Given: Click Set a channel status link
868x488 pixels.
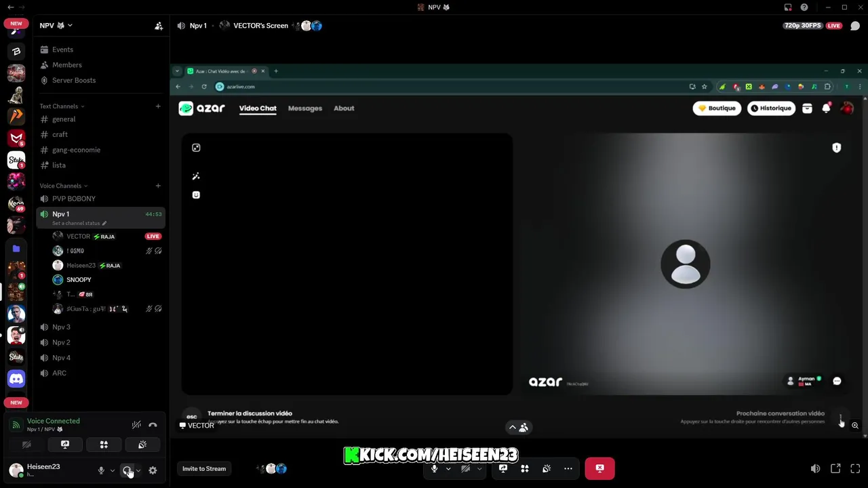Looking at the screenshot, I should tap(79, 223).
